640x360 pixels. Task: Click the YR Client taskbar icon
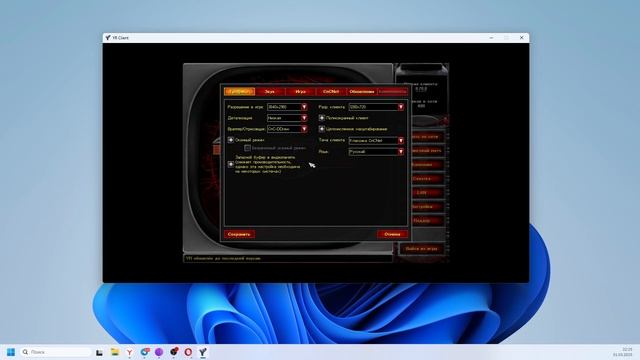pos(203,352)
